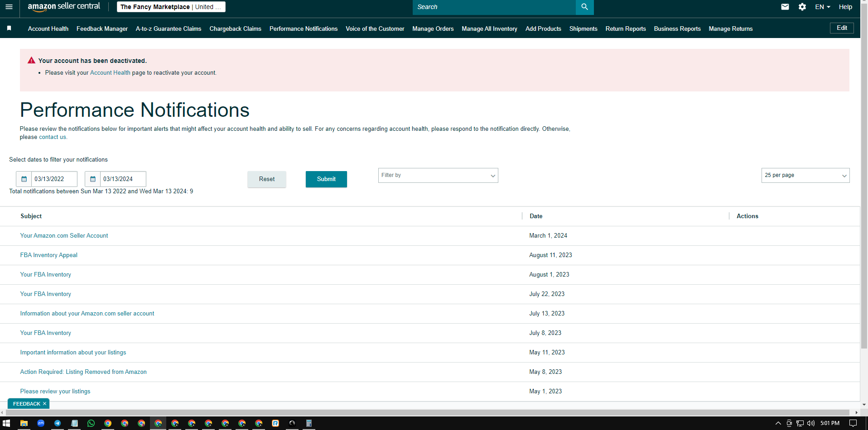The image size is (868, 430).
Task: Select Performance Notifications in the nav bar
Action: pos(304,29)
